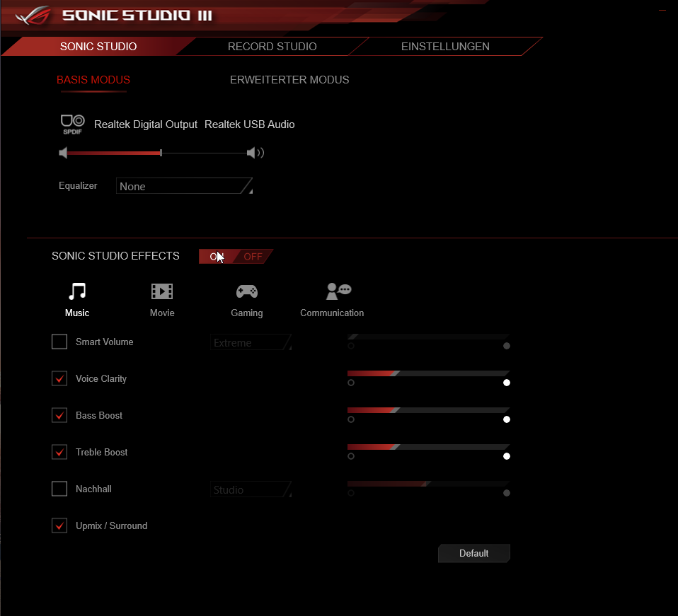The width and height of the screenshot is (678, 616).
Task: Select the Gaming controller profile icon
Action: point(247,291)
